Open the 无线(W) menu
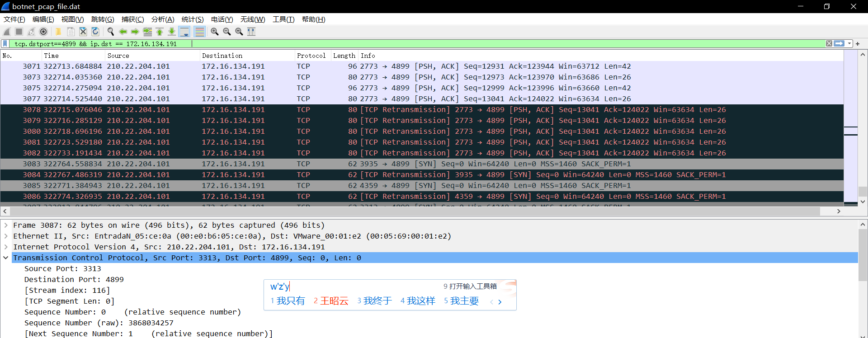 pos(253,19)
